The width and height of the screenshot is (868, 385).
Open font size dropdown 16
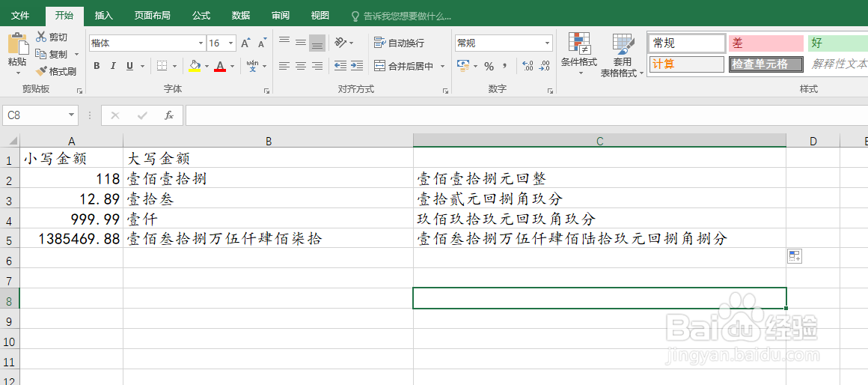(230, 43)
